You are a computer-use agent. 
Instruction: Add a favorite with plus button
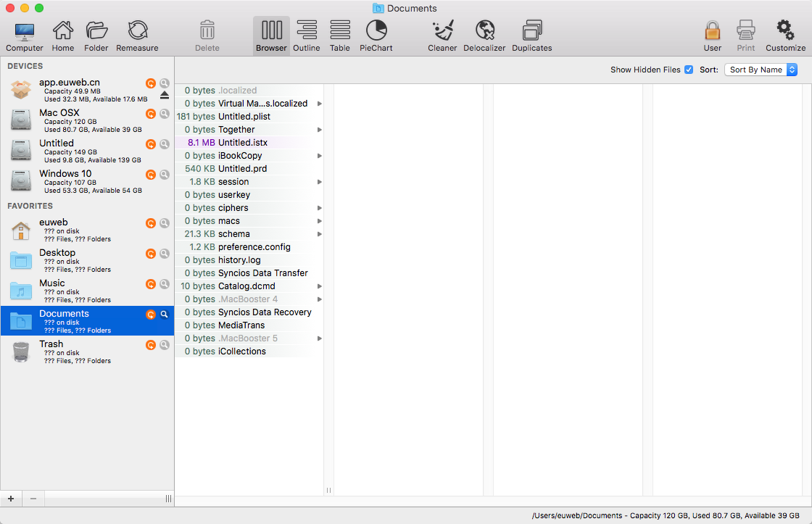[11, 499]
